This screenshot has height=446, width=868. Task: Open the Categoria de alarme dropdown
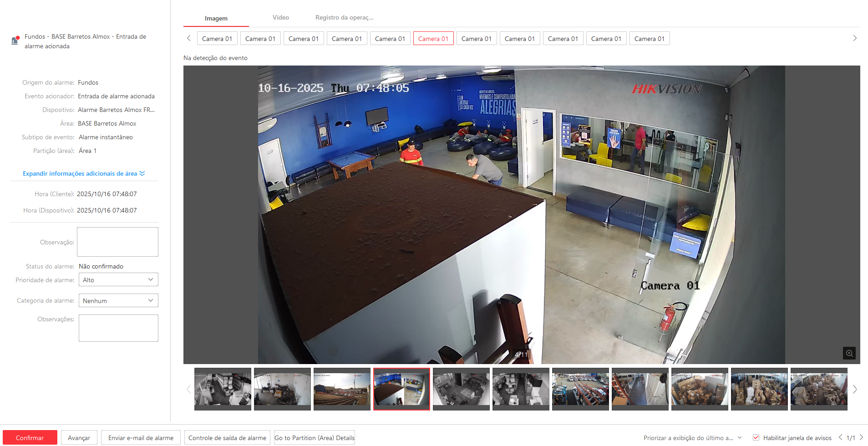118,301
